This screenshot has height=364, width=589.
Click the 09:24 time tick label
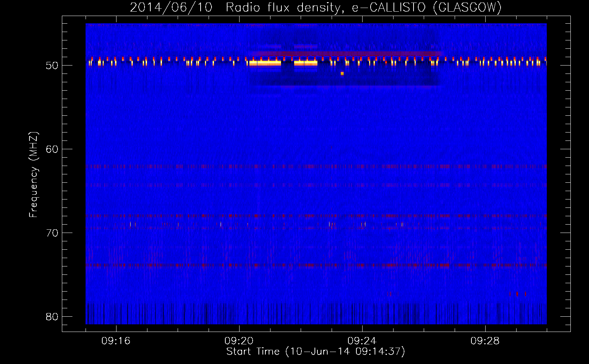click(362, 341)
